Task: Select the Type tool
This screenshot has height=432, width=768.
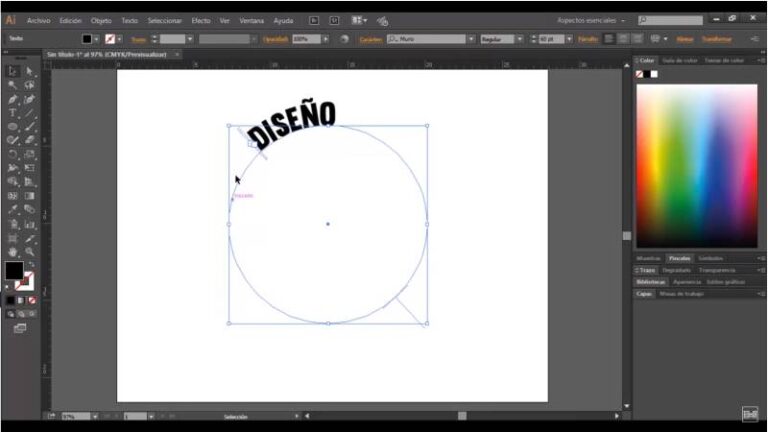Action: (x=12, y=113)
